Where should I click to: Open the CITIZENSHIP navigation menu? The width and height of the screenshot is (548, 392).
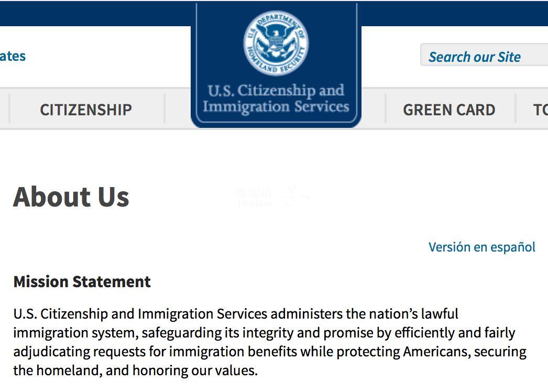point(86,110)
